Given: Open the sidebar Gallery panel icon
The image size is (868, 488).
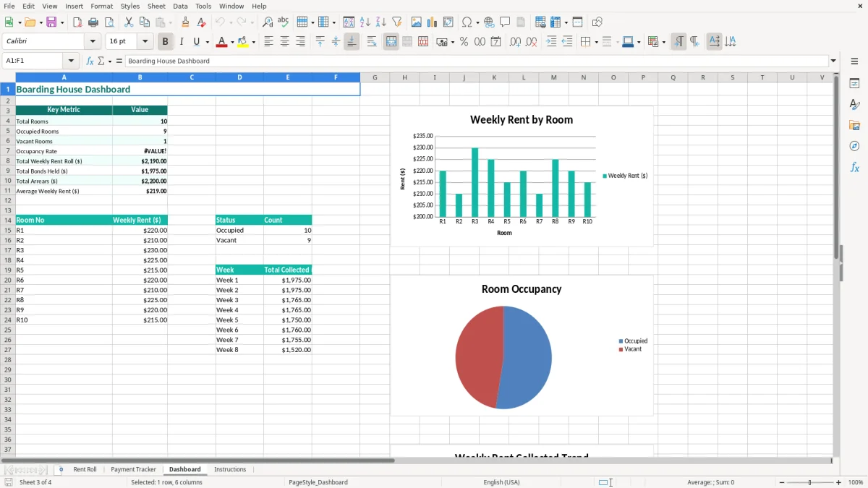Looking at the screenshot, I should (x=854, y=126).
